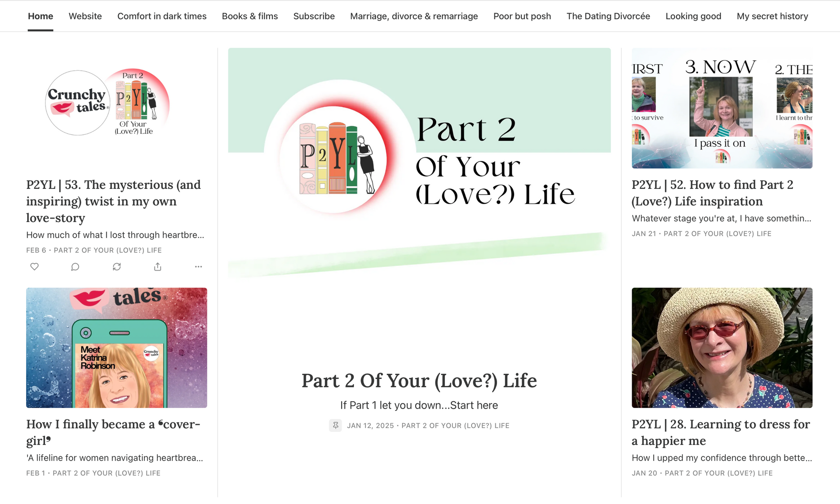840x504 pixels.
Task: Open the three-dot more options menu
Action: click(x=198, y=267)
